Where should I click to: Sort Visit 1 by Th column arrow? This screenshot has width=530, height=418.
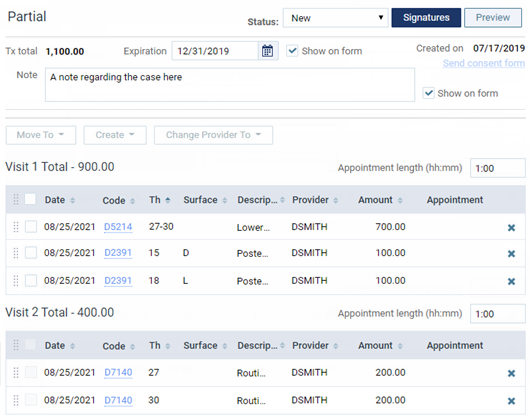168,200
